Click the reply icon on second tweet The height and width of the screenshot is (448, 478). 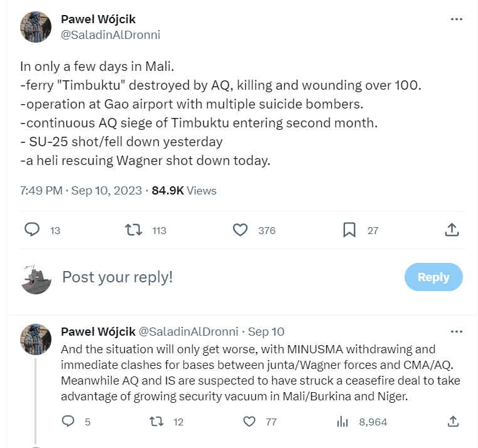[x=68, y=422]
